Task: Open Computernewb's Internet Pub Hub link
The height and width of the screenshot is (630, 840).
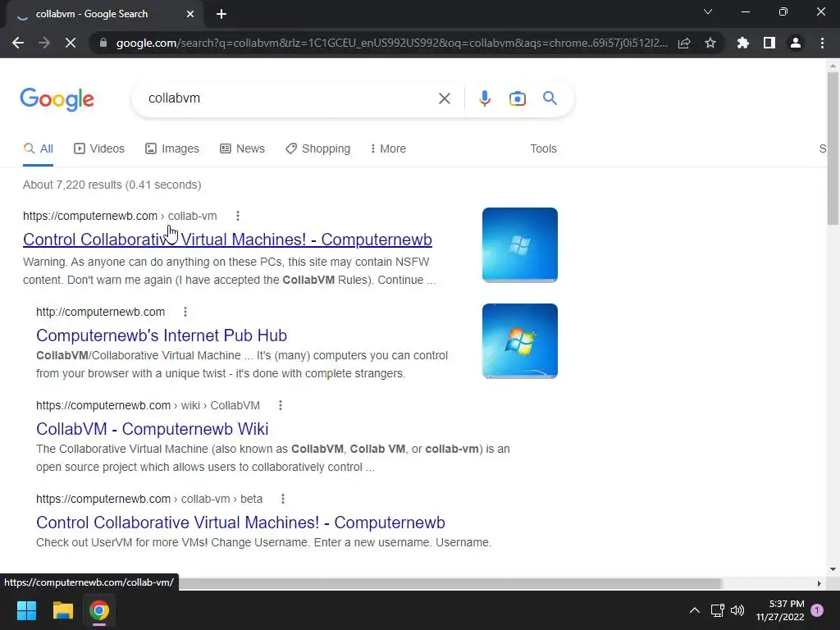Action: 162,336
